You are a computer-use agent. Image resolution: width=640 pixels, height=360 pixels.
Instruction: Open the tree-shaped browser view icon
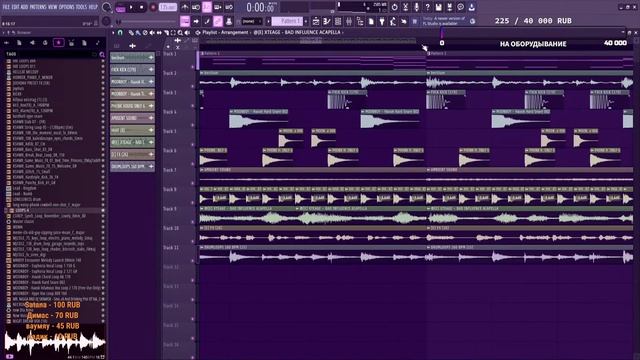coord(360,21)
